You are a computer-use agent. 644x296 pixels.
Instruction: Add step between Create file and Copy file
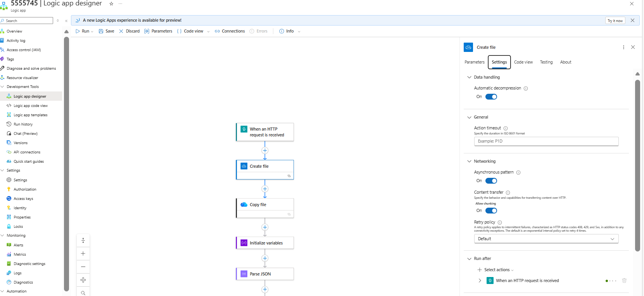[265, 189]
